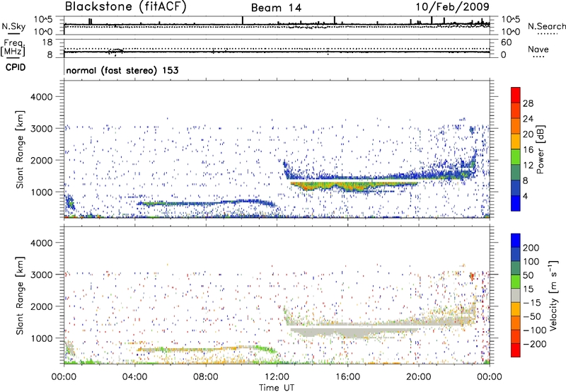566x392 pixels.
Task: Click the bright blue bottom segment of Power colorbar
Action: pos(516,203)
